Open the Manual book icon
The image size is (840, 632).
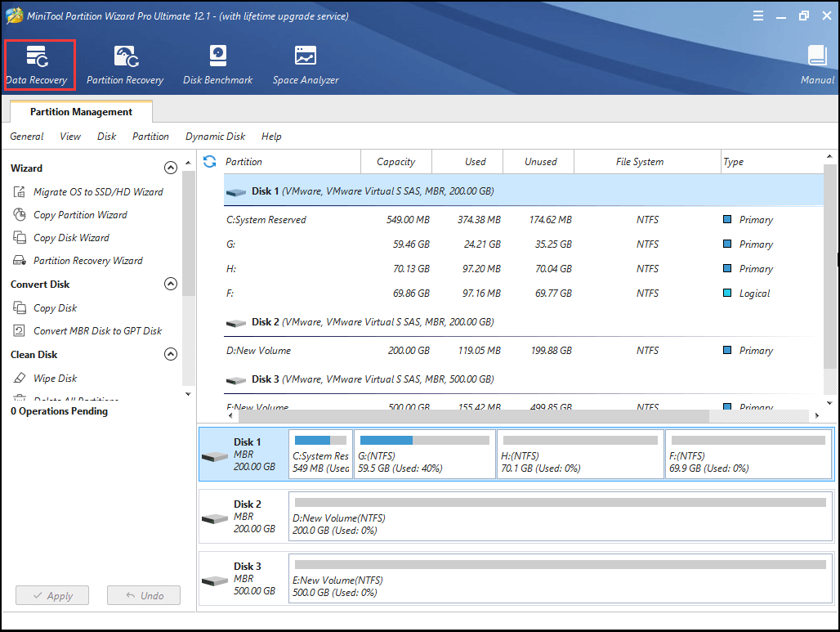click(x=817, y=56)
